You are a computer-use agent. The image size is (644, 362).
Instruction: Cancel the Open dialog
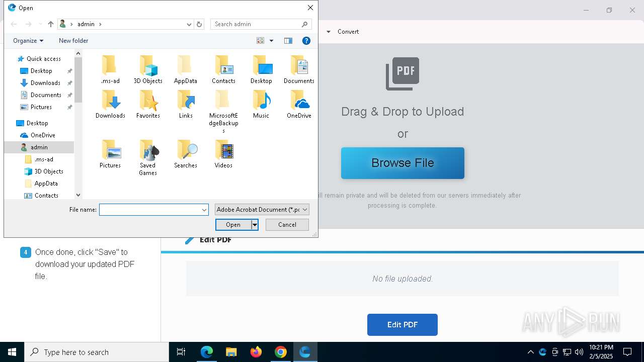point(287,225)
